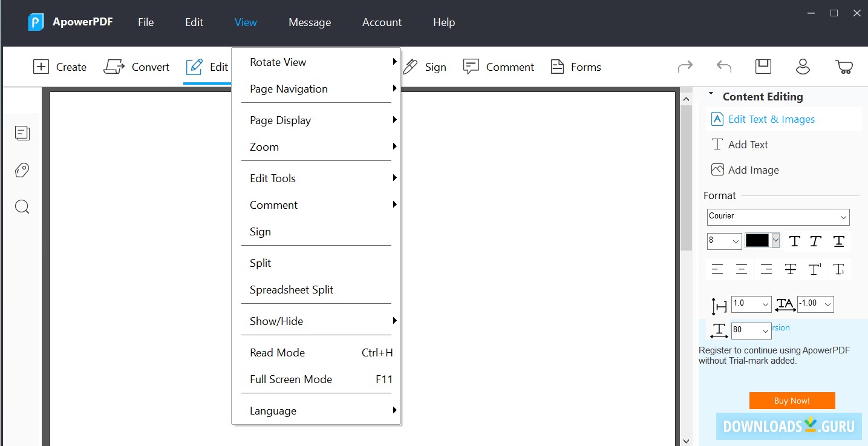Click Add Text in Content Editing panel

pos(746,144)
